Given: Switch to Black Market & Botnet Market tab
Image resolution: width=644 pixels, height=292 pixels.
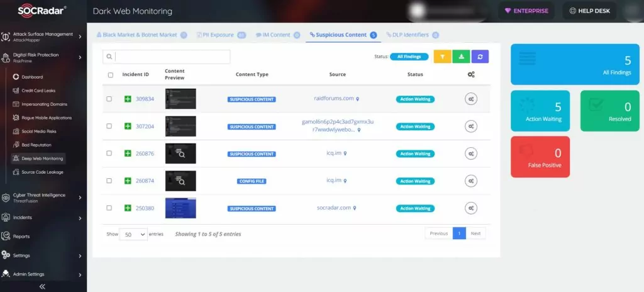Looking at the screenshot, I should [142, 35].
